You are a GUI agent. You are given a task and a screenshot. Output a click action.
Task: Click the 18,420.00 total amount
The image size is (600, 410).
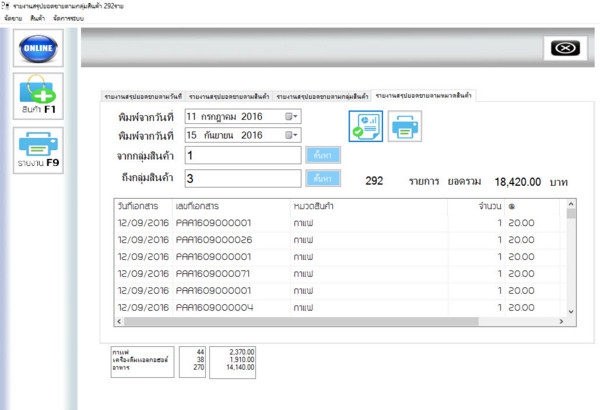[x=518, y=181]
